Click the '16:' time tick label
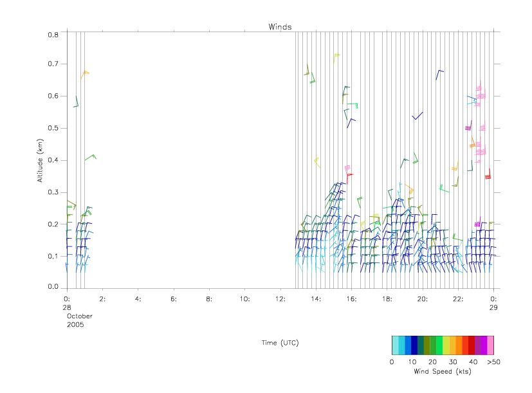The height and width of the screenshot is (393, 532). pyautogui.click(x=351, y=299)
